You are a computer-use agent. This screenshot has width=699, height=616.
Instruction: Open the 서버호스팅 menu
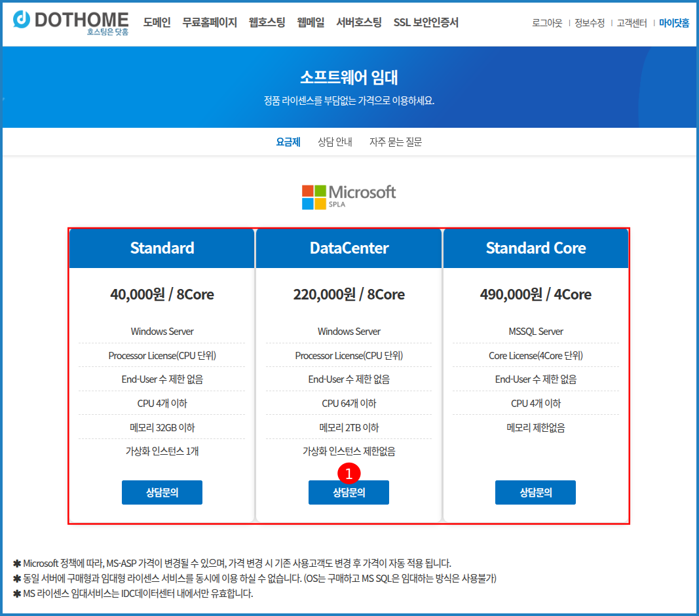point(358,23)
